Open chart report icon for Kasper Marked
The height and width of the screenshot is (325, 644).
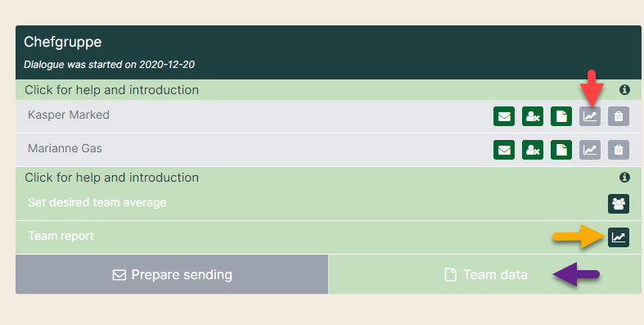click(590, 116)
